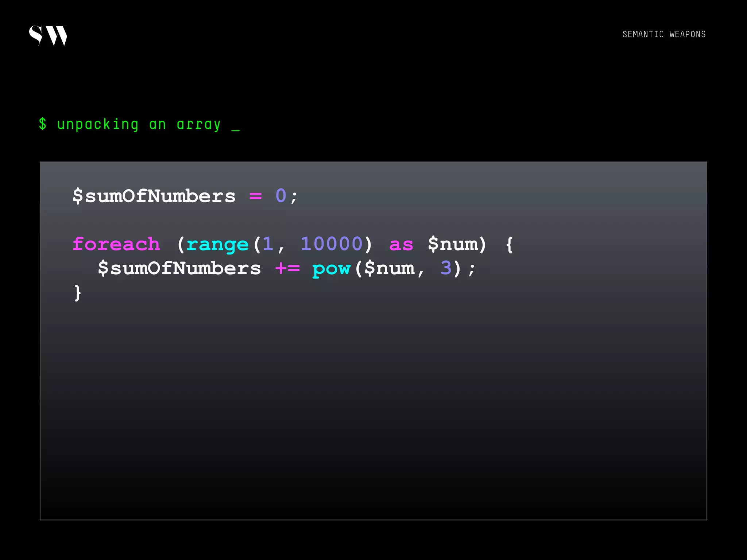Click the number '10000' in code
The width and height of the screenshot is (747, 560).
pos(332,244)
